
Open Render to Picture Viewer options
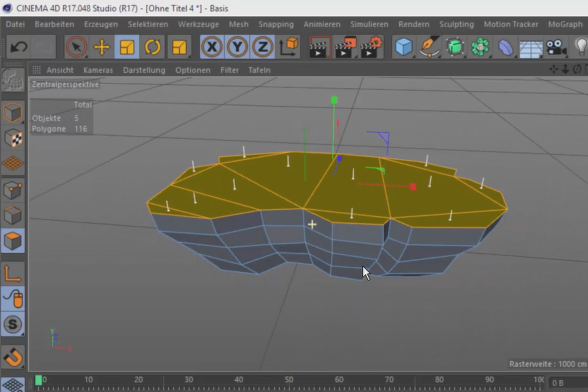[x=345, y=47]
